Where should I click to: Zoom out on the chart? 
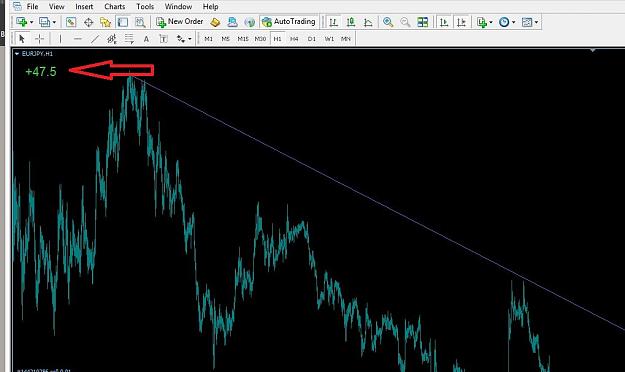pyautogui.click(x=405, y=22)
